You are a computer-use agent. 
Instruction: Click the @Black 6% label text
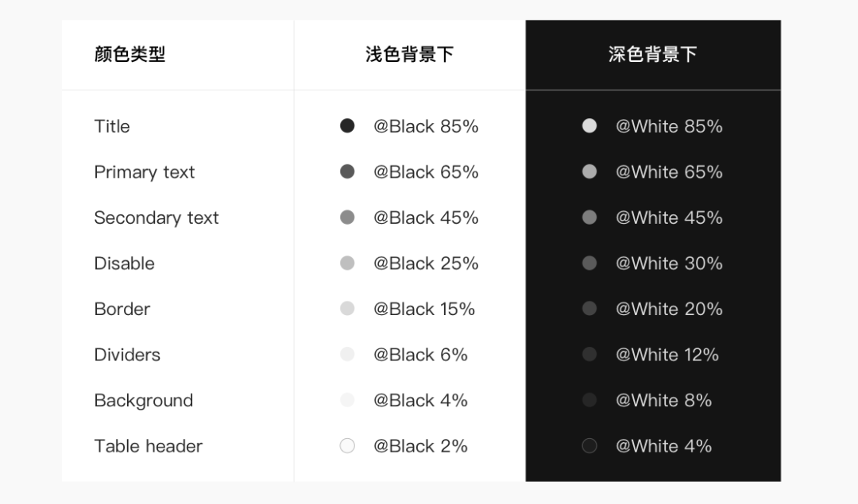420,355
